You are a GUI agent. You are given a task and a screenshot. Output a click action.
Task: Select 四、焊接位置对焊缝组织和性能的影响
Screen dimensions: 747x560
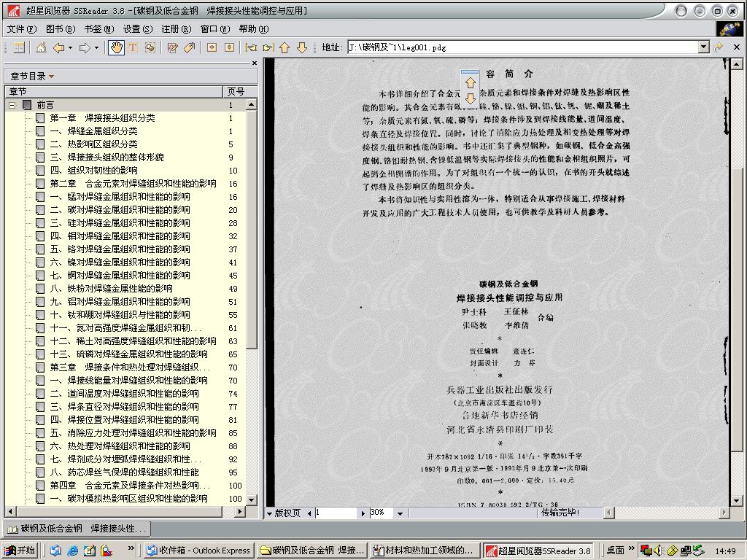(124, 420)
